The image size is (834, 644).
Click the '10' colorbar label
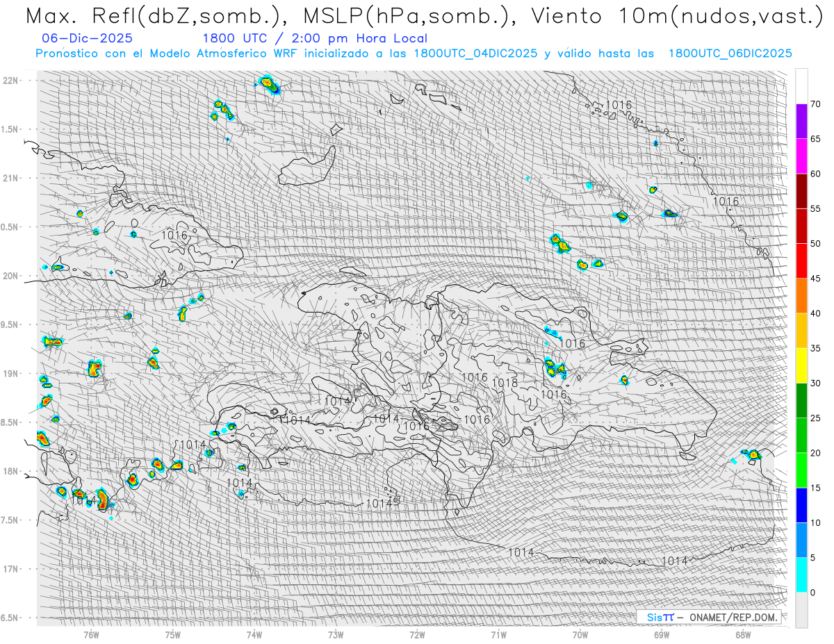click(x=815, y=522)
